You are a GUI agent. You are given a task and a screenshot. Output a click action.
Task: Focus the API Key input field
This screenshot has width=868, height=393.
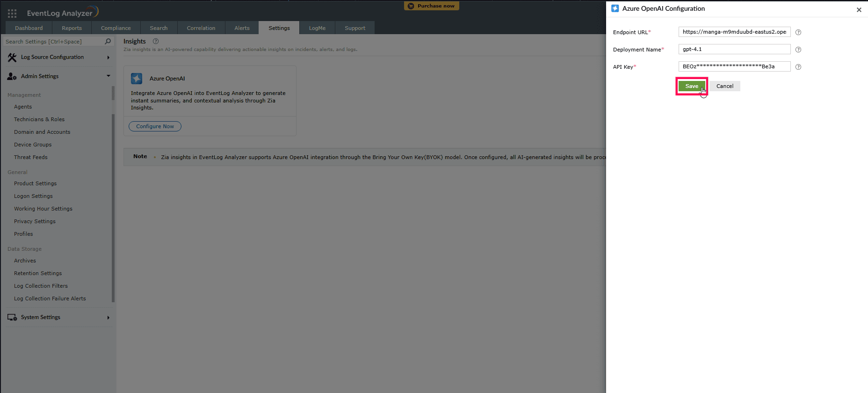pyautogui.click(x=734, y=66)
